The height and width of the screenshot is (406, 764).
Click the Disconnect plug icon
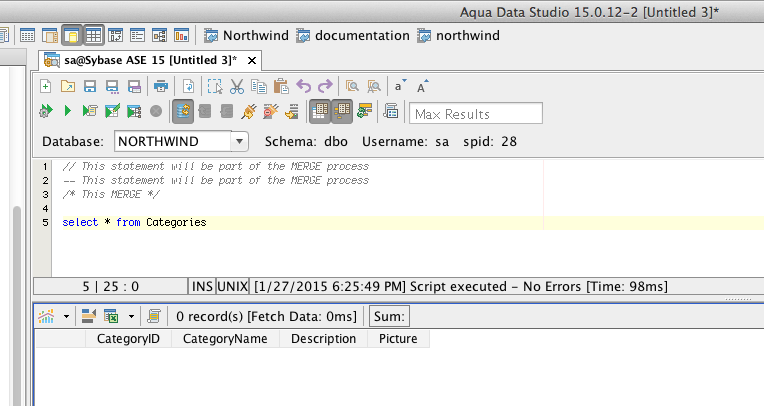271,111
